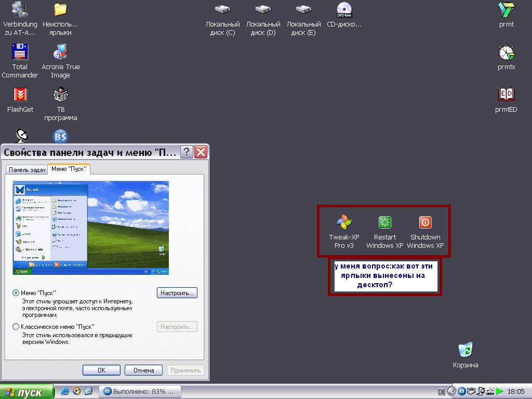The image size is (532, 399).
Task: Click the greyed Настроить... button for classic menu
Action: coord(177,327)
